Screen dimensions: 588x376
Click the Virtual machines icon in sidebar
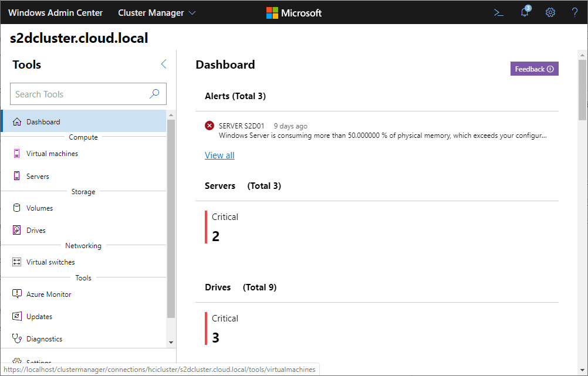pos(16,154)
